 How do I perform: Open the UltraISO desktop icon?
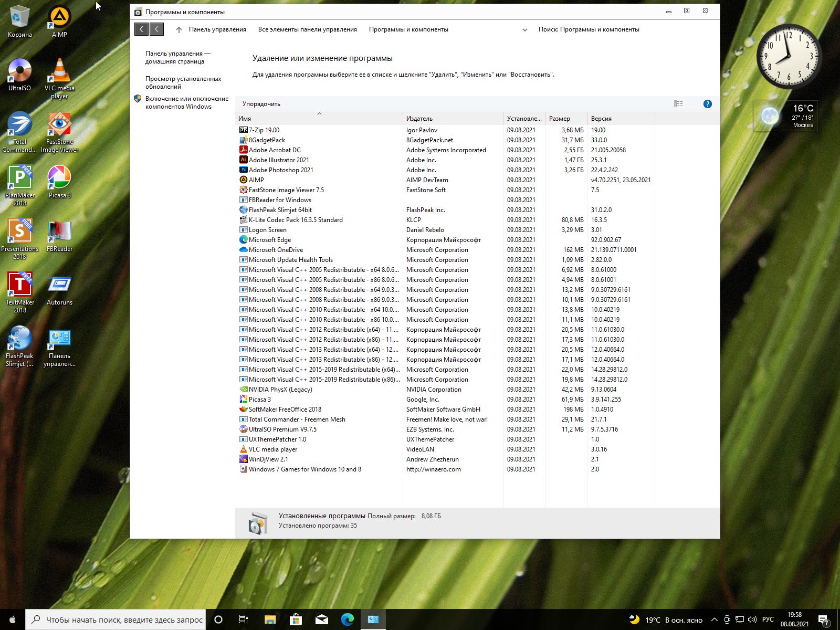(19, 75)
